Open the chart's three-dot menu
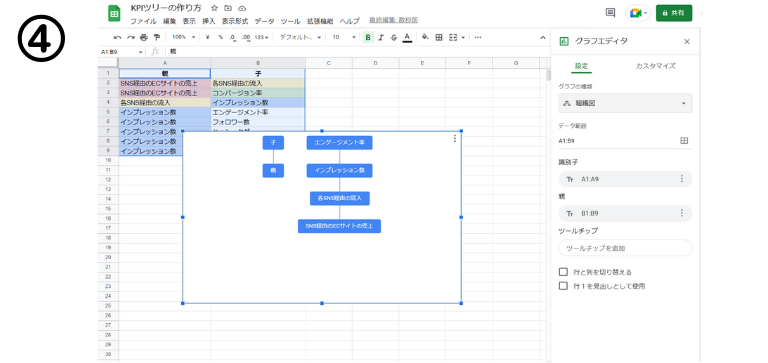 point(455,139)
